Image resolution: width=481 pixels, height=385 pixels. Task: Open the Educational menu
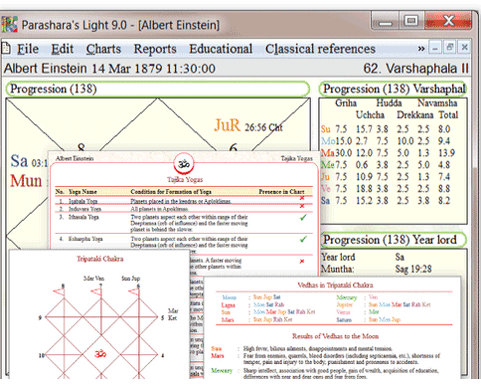221,49
